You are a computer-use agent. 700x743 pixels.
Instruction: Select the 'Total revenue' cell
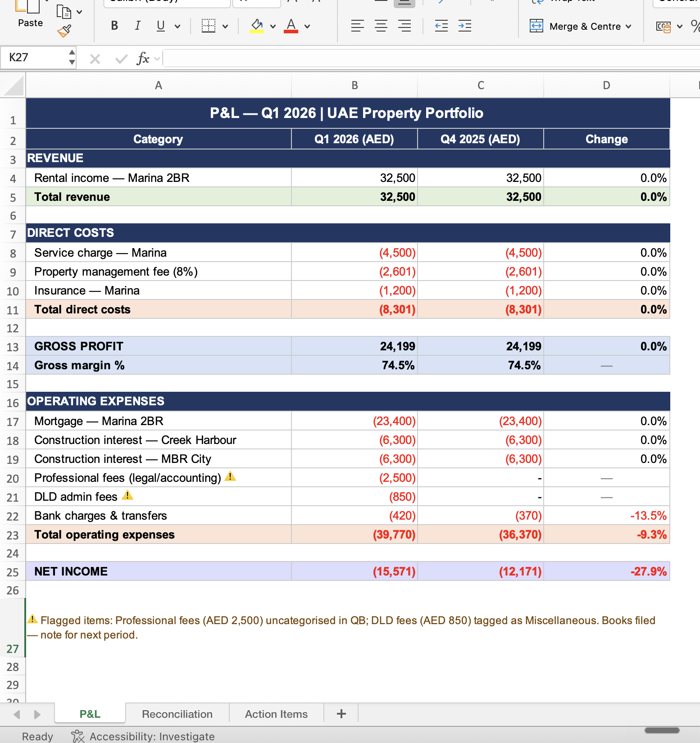coord(159,197)
